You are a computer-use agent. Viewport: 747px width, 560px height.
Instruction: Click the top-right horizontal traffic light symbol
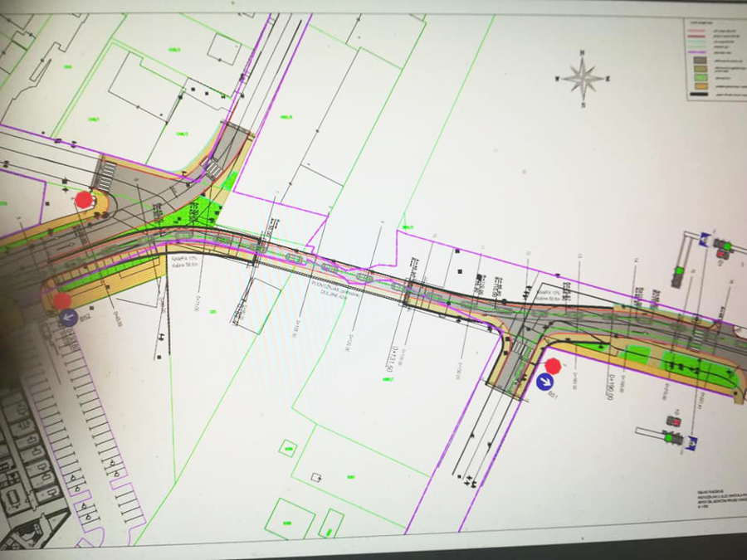[724, 246]
